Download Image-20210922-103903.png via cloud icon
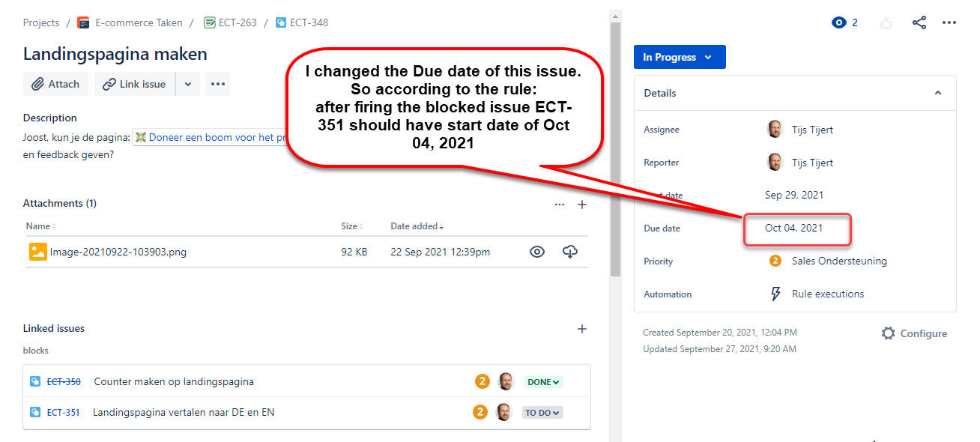Screen dimensions: 980x442 click(x=570, y=252)
